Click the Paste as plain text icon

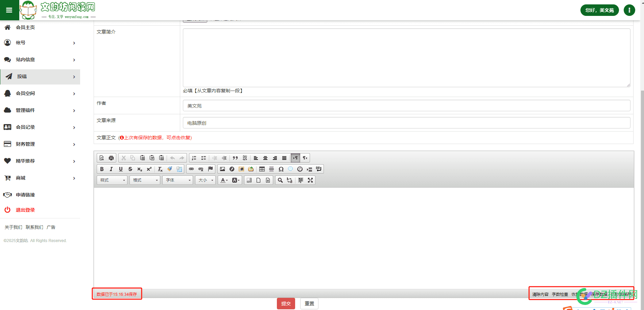click(152, 158)
